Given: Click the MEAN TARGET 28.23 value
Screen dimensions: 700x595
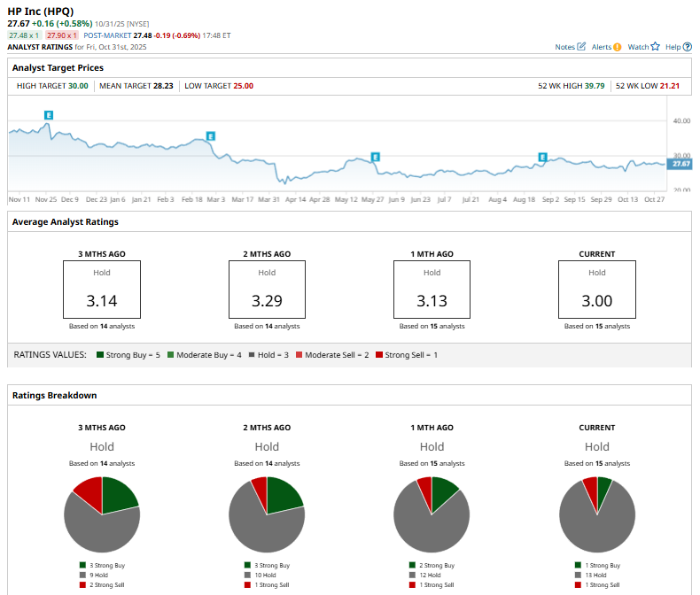Looking at the screenshot, I should point(163,86).
